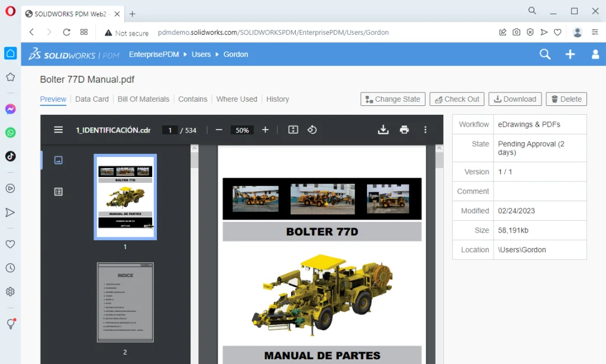This screenshot has height=364, width=606.
Task: Download the file using the viewer download icon
Action: [383, 130]
